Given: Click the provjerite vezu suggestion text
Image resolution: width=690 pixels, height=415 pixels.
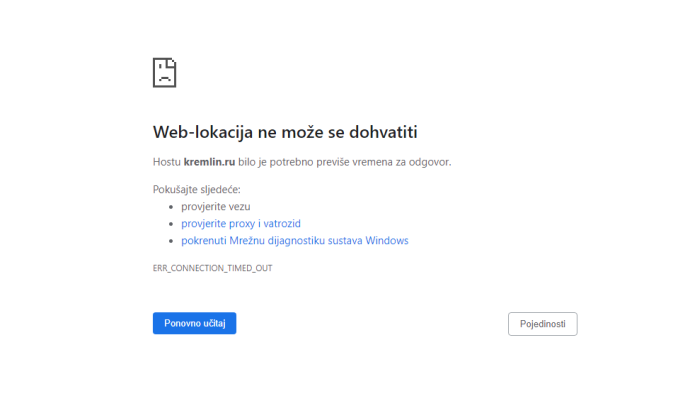Looking at the screenshot, I should 216,206.
